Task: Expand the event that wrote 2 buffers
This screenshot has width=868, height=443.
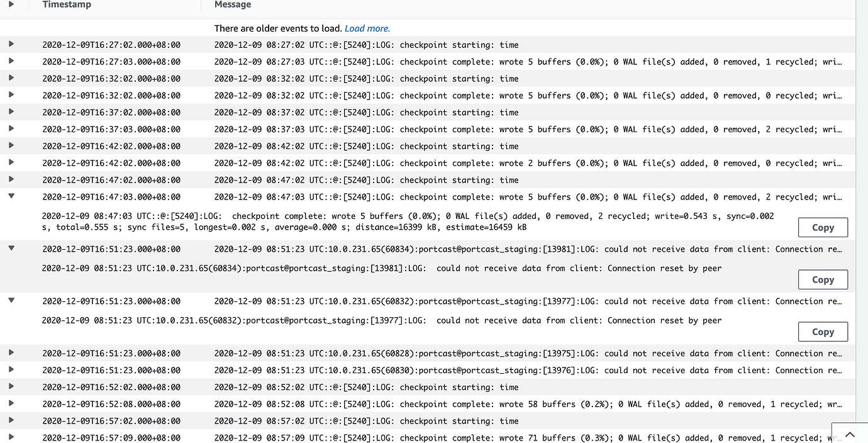Action: click(x=11, y=162)
